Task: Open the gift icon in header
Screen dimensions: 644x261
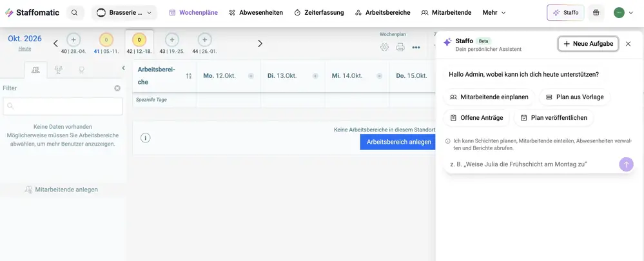Action: click(596, 13)
